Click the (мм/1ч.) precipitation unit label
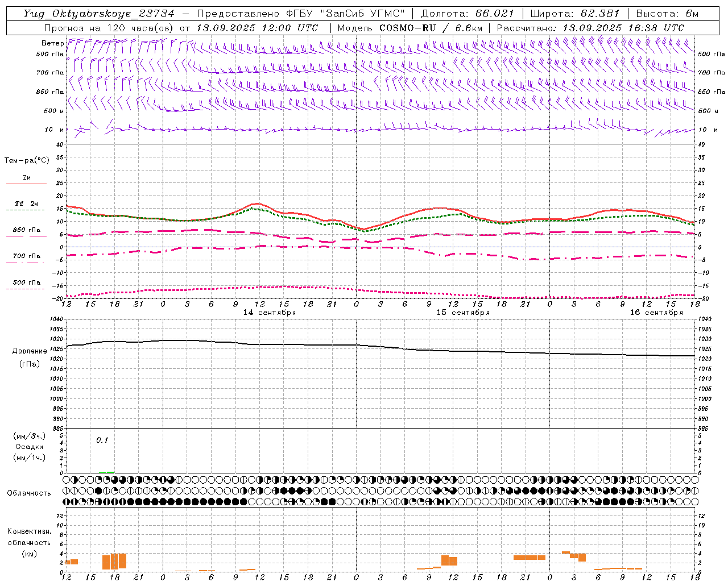728x582 pixels. tap(29, 458)
